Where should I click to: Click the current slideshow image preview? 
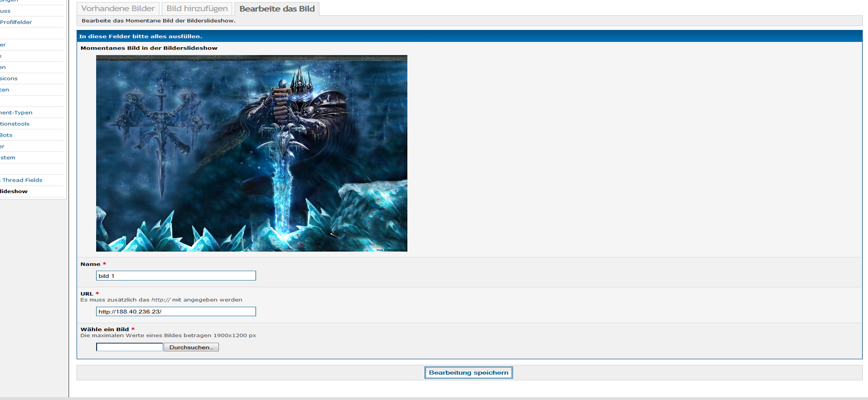[x=252, y=153]
